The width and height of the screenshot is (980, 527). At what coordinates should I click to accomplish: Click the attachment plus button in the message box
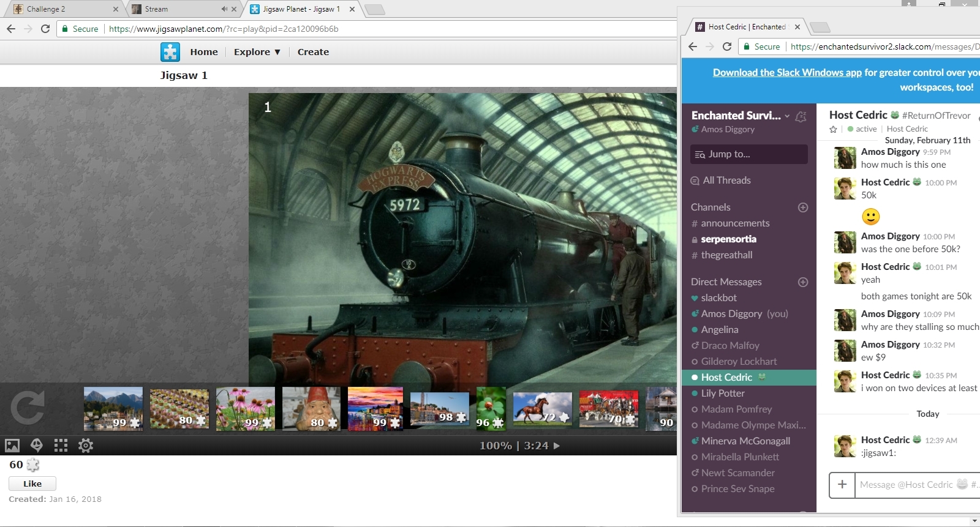pos(842,485)
